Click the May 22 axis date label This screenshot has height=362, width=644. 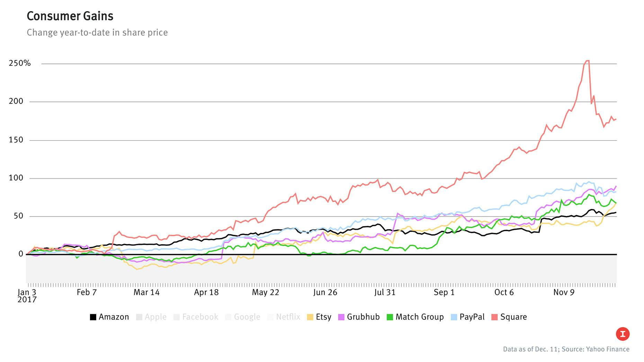(265, 292)
